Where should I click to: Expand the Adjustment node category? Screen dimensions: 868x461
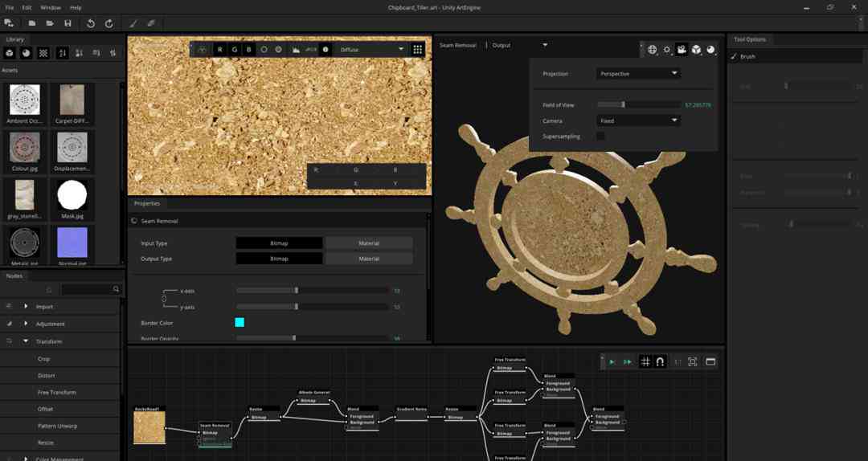26,323
